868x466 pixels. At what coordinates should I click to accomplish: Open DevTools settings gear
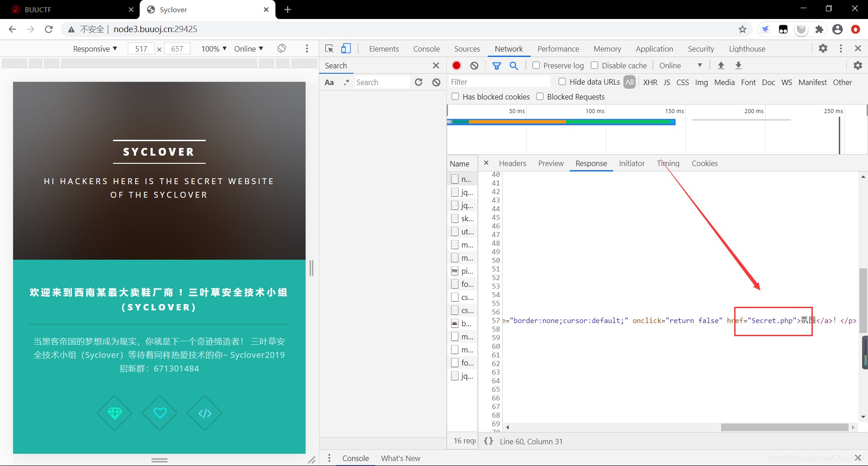click(x=823, y=48)
